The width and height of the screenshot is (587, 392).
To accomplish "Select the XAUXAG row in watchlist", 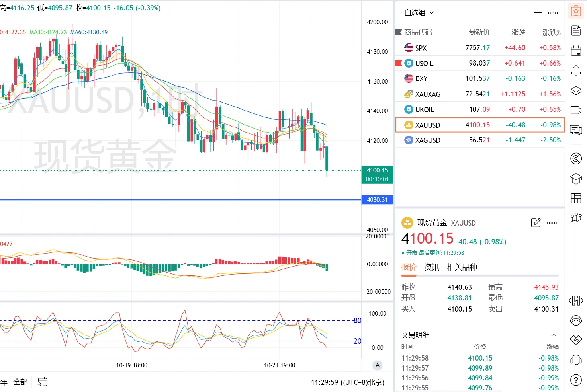I will 480,94.
